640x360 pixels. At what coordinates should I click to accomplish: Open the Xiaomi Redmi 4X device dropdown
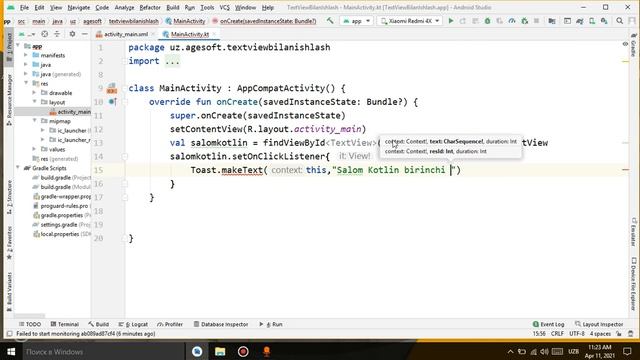[x=410, y=20]
